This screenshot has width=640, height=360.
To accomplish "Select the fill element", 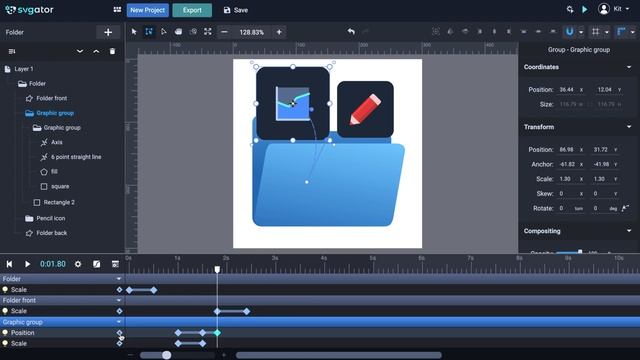I will (54, 172).
